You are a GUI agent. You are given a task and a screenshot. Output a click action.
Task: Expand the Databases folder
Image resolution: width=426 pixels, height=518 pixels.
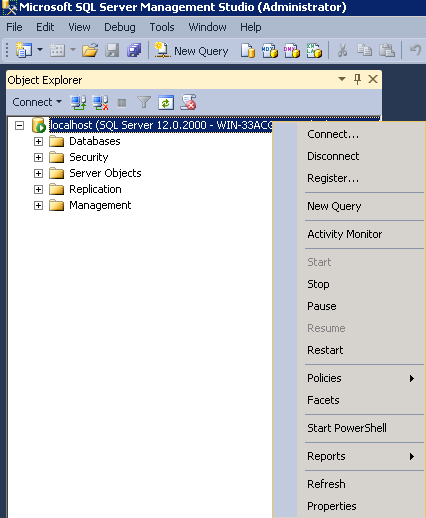pos(38,142)
